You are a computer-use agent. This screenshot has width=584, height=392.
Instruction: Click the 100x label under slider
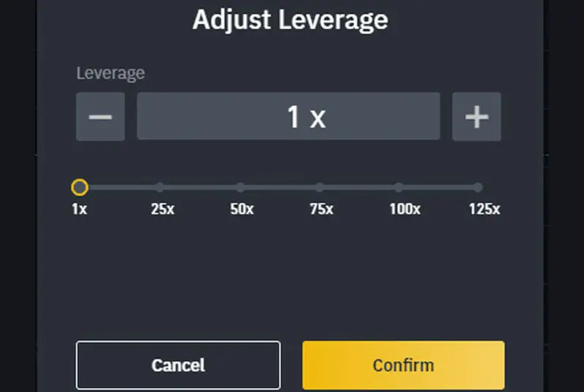pos(405,209)
